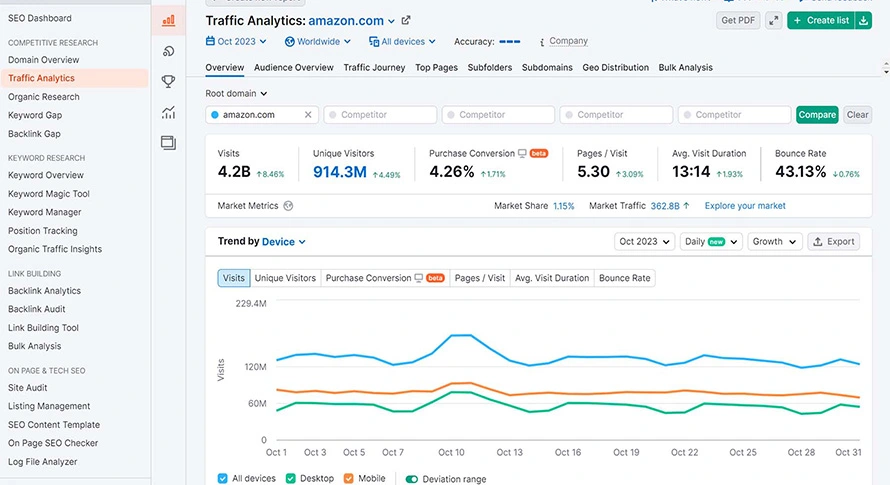The width and height of the screenshot is (890, 485).
Task: Follow the Explore your market link
Action: (745, 206)
